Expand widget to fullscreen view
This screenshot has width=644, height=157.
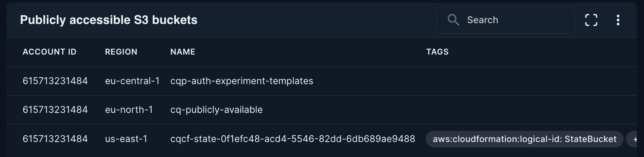pos(591,20)
